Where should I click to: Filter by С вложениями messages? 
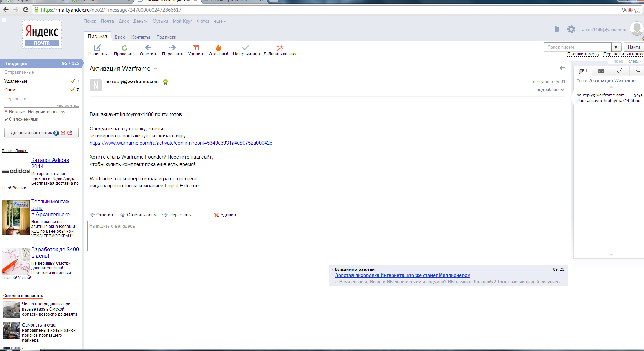21,119
